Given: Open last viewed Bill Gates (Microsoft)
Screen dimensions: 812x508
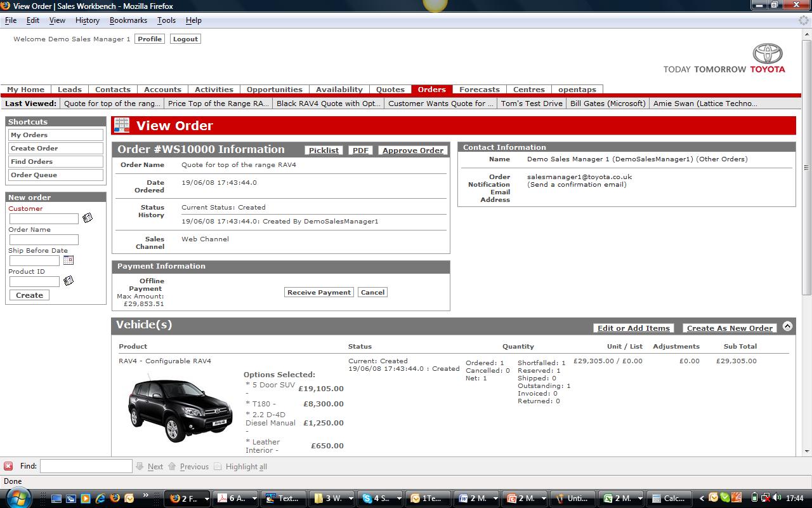Looking at the screenshot, I should click(608, 104).
